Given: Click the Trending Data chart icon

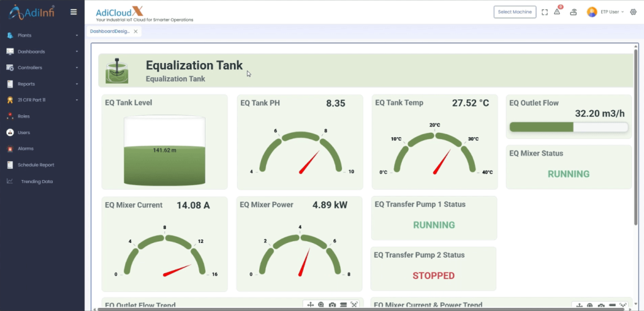Looking at the screenshot, I should tap(10, 181).
